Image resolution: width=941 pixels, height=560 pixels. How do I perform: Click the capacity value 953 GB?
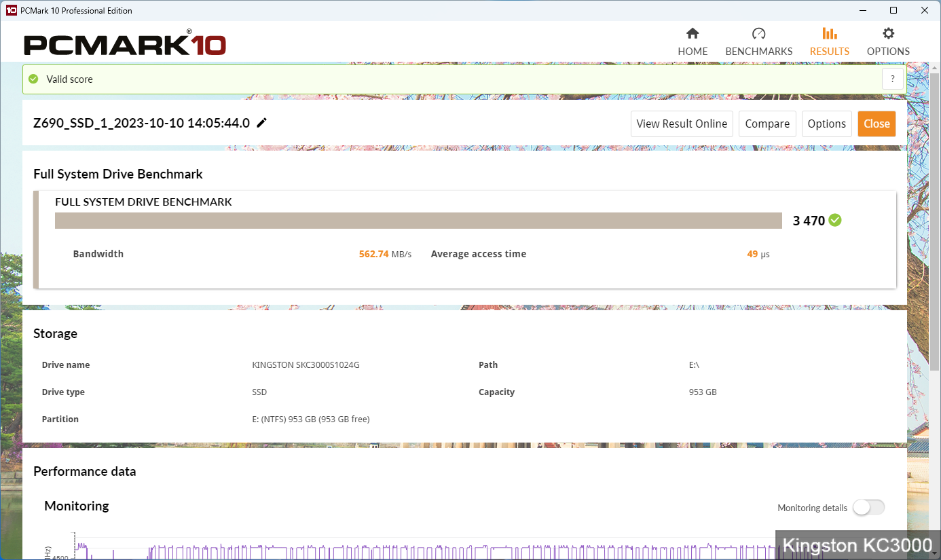pyautogui.click(x=703, y=392)
